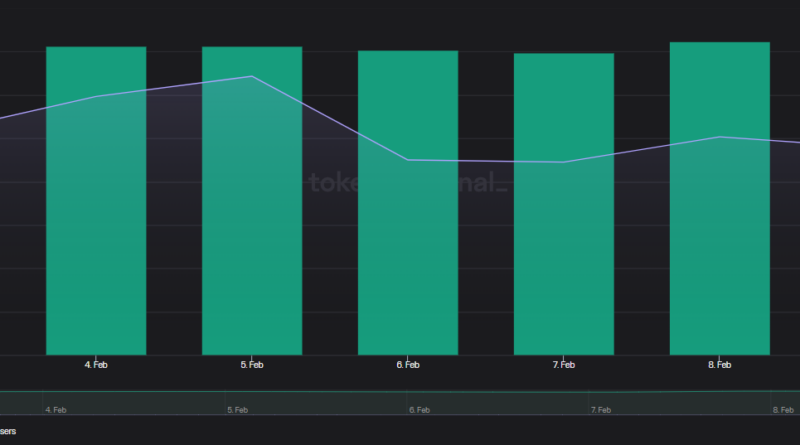The image size is (800, 445).
Task: Select the purple line point at 6 Feb
Action: [x=408, y=160]
